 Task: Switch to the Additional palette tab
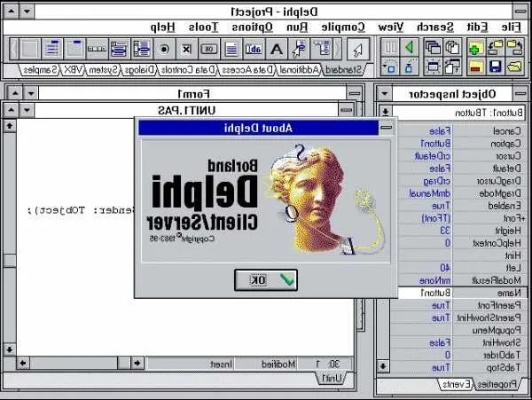coord(299,70)
